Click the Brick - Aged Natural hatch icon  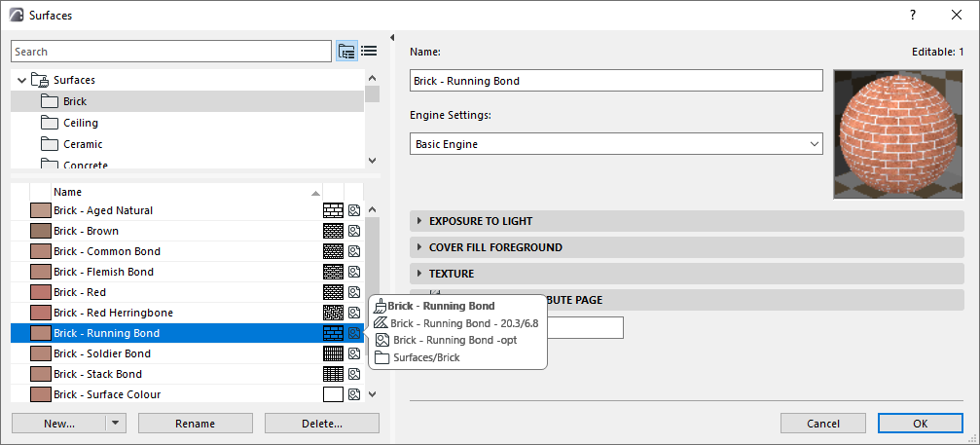click(333, 210)
